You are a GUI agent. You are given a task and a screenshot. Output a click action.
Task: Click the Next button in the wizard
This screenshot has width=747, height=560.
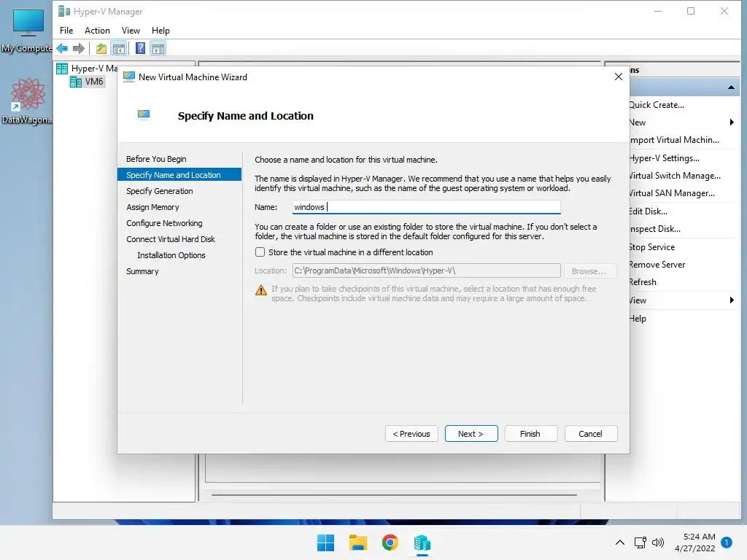pos(471,433)
